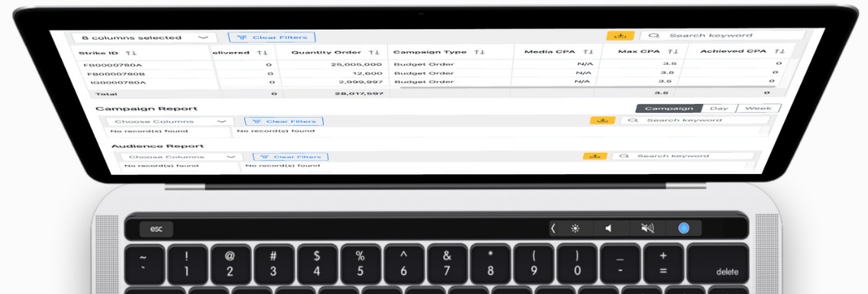Tap the Touch Bar mute icon
This screenshot has height=294, width=868.
pyautogui.click(x=647, y=228)
